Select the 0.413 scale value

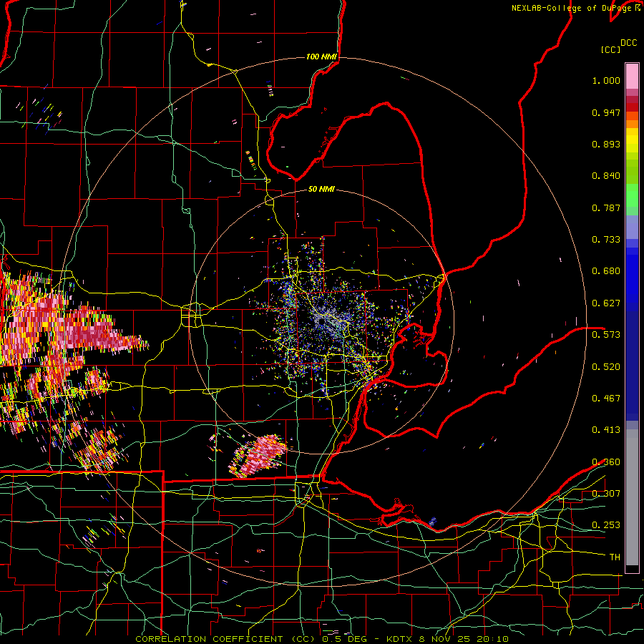606,430
